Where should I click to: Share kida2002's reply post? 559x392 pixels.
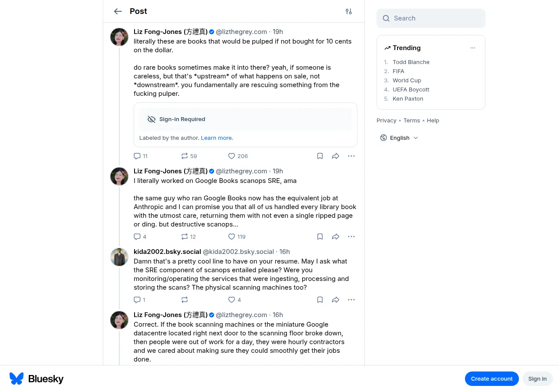point(336,300)
